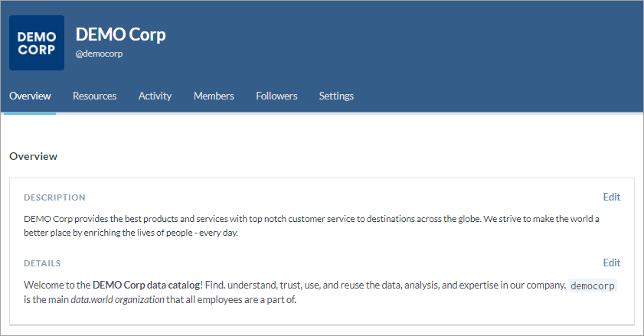Switch to the Resources tab
The height and width of the screenshot is (336, 644).
tap(94, 96)
